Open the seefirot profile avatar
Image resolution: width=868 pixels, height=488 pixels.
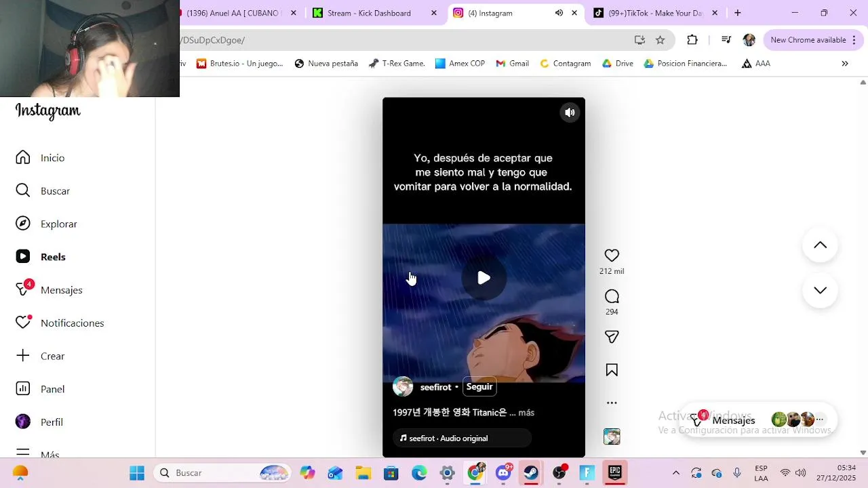[403, 386]
